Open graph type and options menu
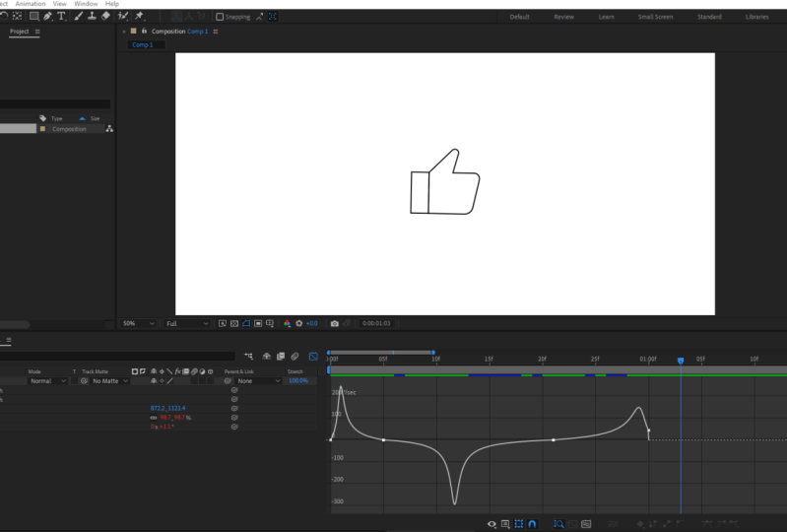Image resolution: width=787 pixels, height=532 pixels. (505, 524)
